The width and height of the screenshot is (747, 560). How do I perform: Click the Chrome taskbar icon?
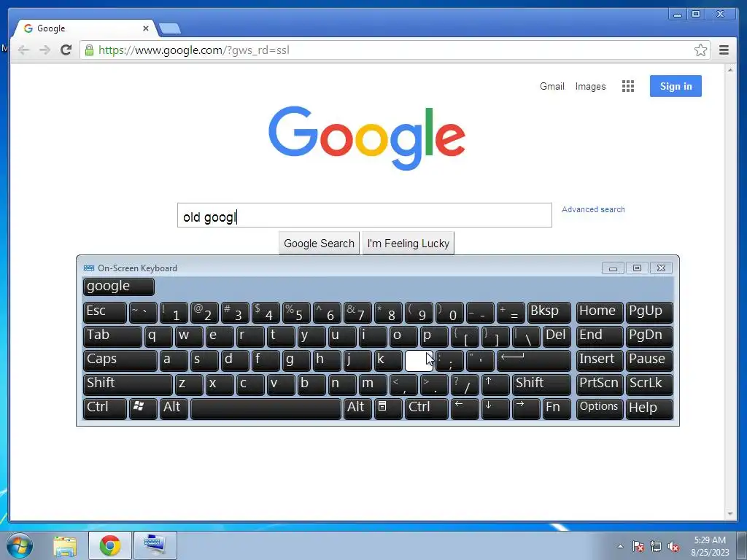point(110,545)
